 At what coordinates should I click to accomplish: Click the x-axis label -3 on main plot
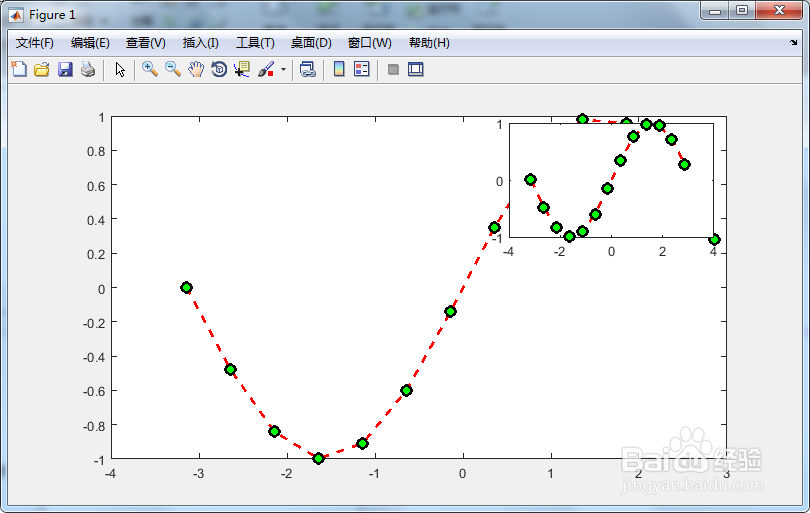tap(198, 473)
